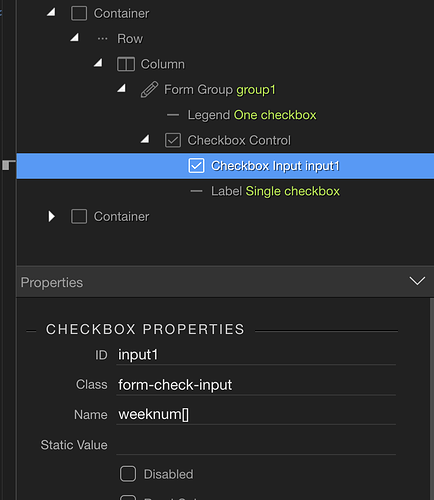
Task: Collapse the Properties panel chevron
Action: point(417,281)
